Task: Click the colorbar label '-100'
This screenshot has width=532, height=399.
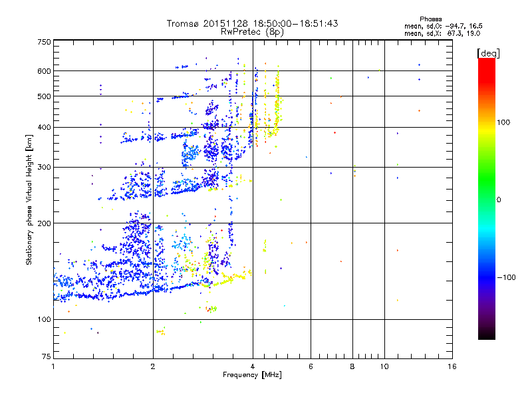Action: [506, 277]
